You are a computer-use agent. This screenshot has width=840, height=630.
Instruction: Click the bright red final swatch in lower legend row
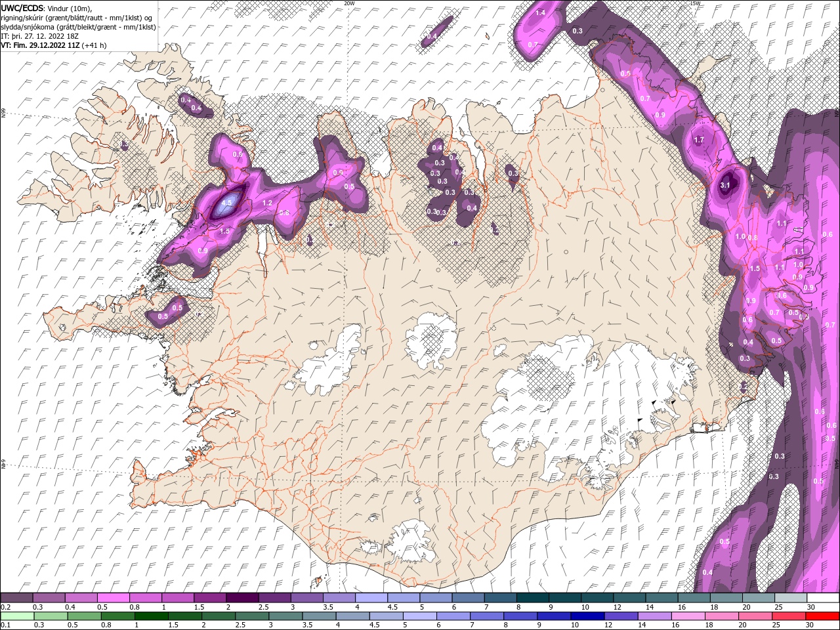822,616
